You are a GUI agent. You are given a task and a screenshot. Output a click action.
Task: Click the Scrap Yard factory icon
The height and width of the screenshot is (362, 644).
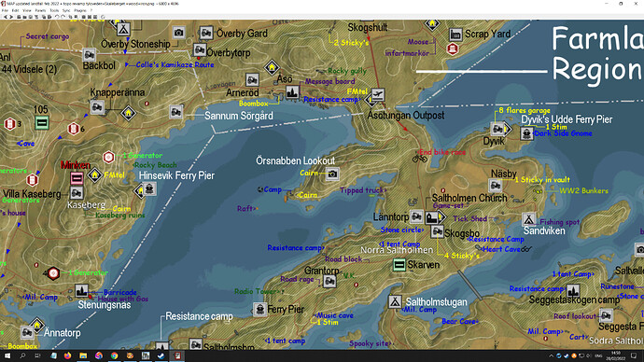(x=455, y=35)
